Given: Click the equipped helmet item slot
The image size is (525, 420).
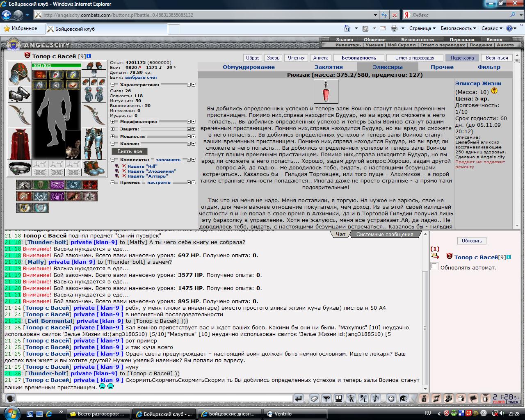Looking at the screenshot, I should tap(19, 73).
